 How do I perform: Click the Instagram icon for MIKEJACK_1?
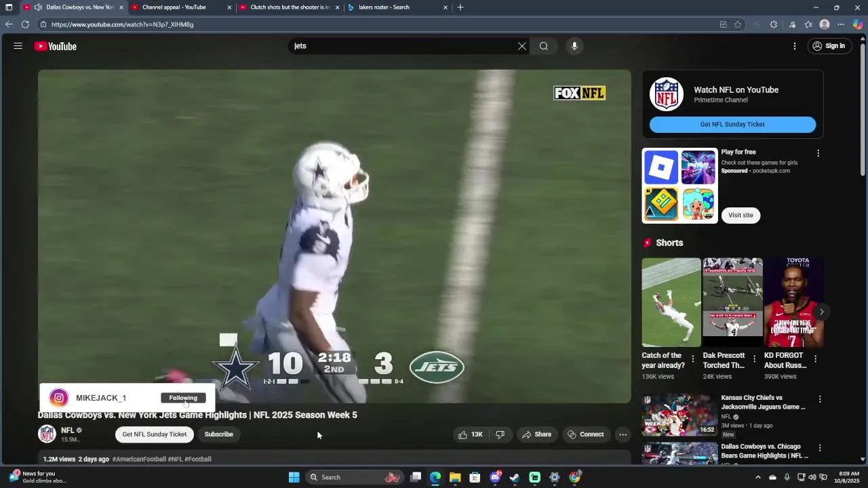pos(59,398)
